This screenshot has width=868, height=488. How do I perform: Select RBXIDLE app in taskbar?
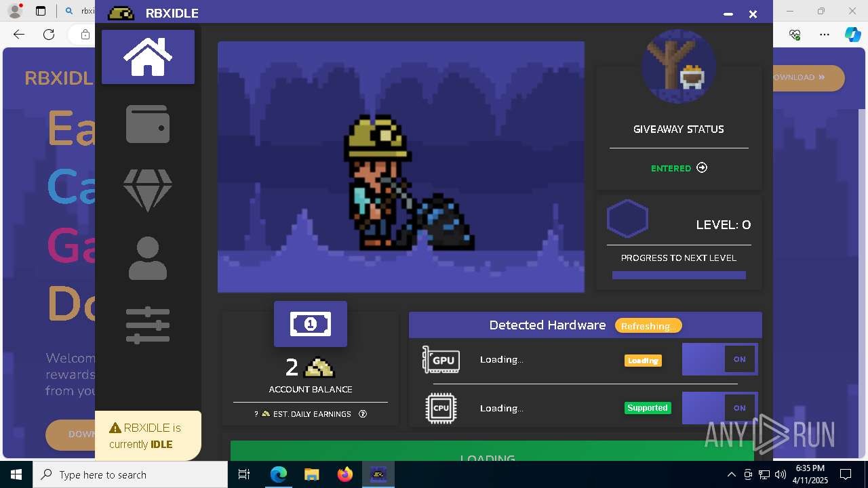(x=378, y=474)
